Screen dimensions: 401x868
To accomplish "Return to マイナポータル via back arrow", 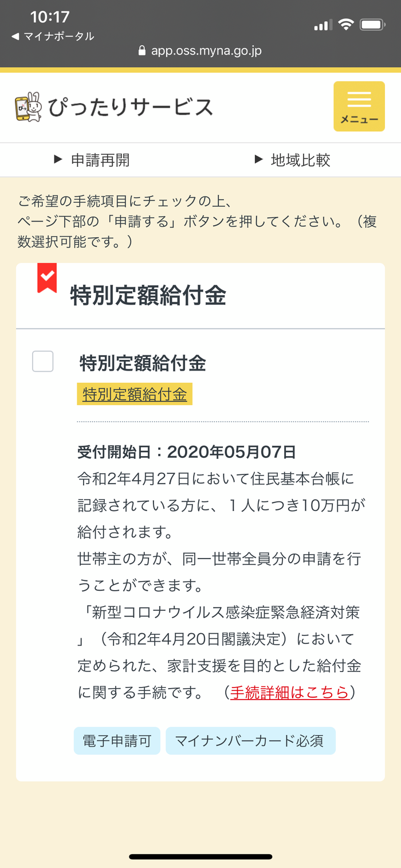I will (x=53, y=37).
